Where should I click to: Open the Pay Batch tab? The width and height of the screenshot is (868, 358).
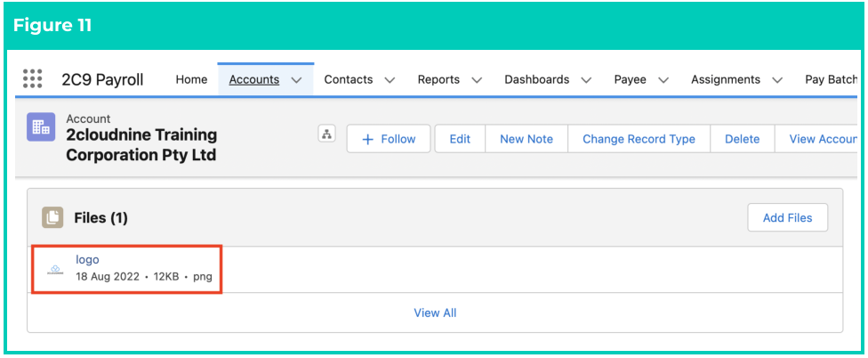pos(831,80)
